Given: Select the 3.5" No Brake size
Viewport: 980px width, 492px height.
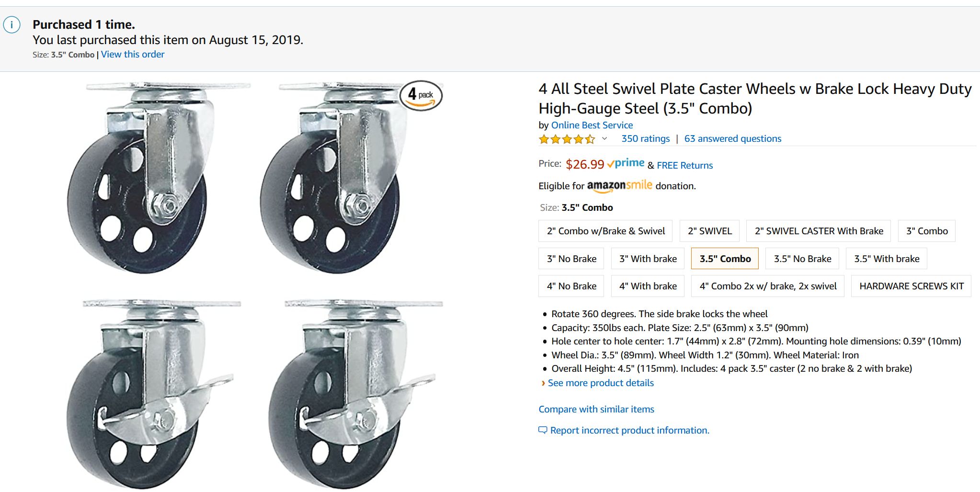Looking at the screenshot, I should pyautogui.click(x=802, y=259).
